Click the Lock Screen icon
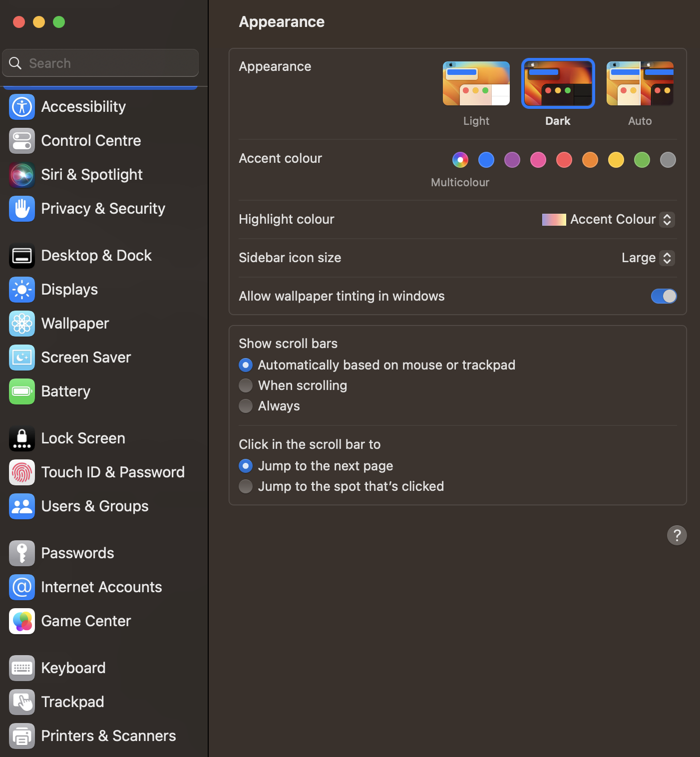This screenshot has height=757, width=700. (x=22, y=438)
